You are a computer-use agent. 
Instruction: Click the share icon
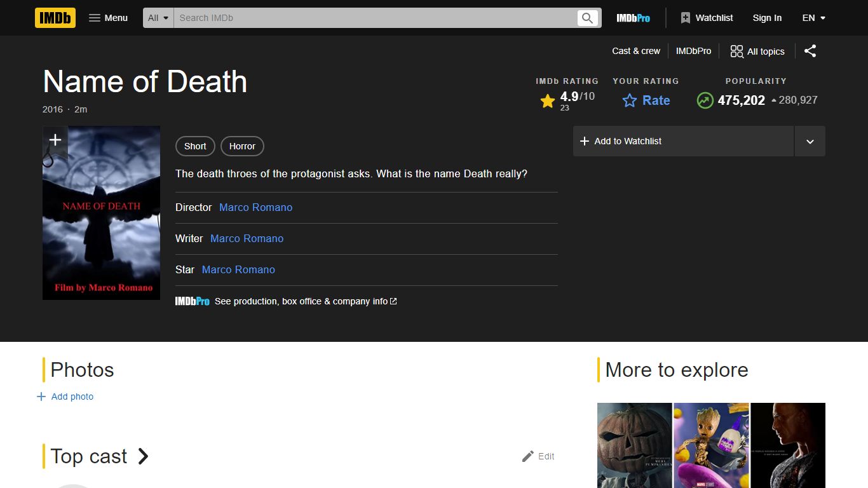810,51
